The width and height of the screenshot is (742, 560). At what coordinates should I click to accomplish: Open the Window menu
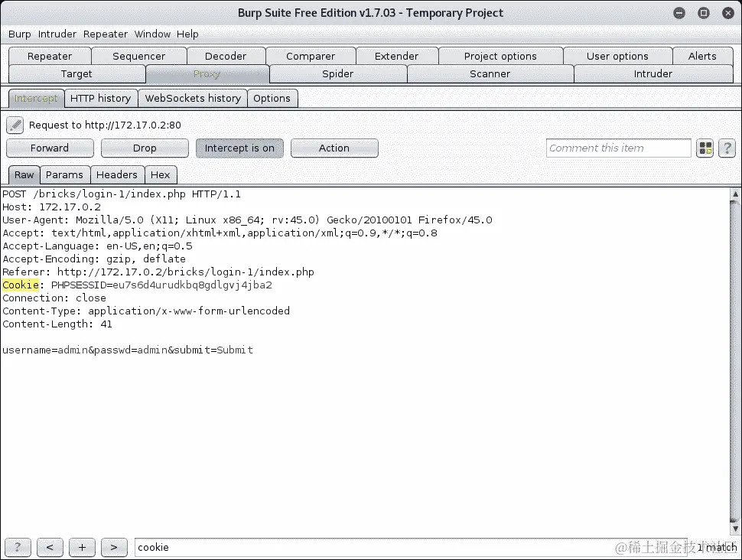pyautogui.click(x=152, y=34)
